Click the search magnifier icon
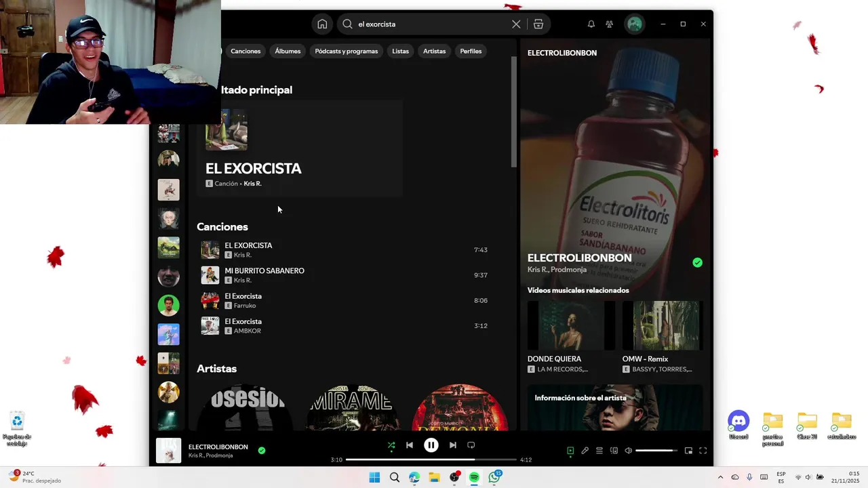 [x=347, y=24]
